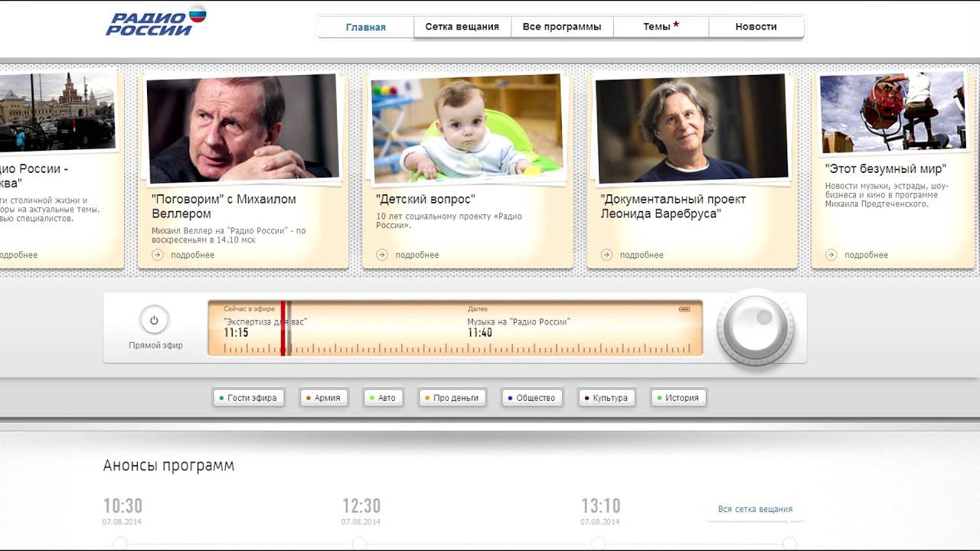The width and height of the screenshot is (980, 551).
Task: Select the Гости эфира topic tag
Action: coord(248,398)
